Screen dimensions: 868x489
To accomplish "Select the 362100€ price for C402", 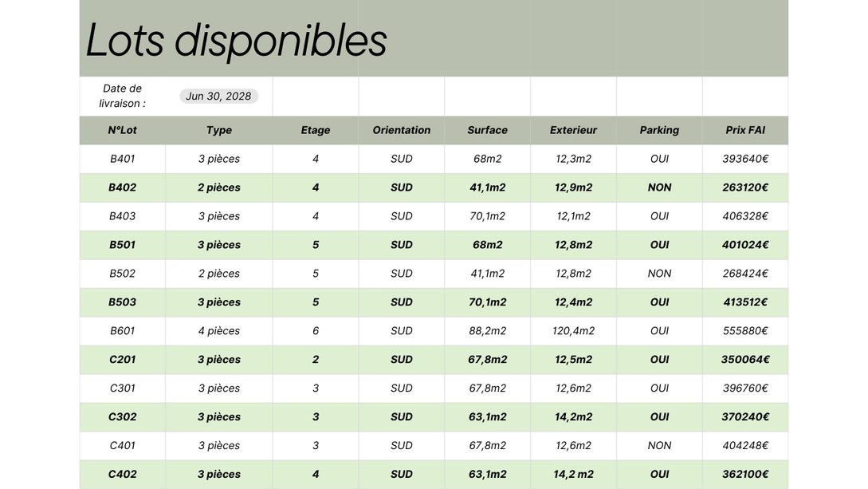I will point(745,475).
